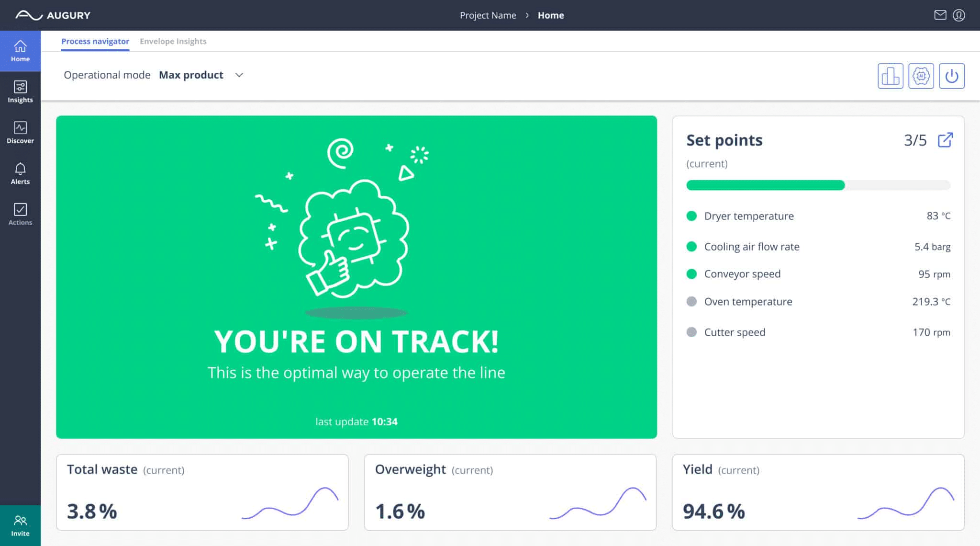Click the optimal way to operate text

[x=356, y=373]
